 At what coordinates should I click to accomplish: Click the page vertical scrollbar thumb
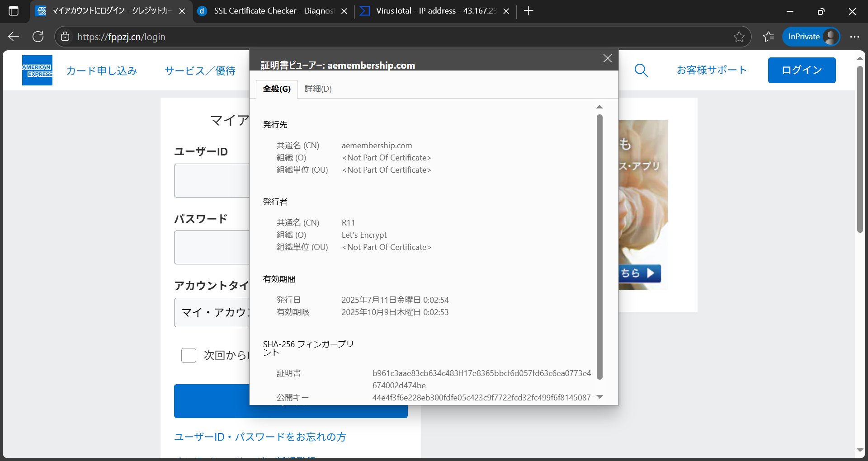click(x=860, y=149)
